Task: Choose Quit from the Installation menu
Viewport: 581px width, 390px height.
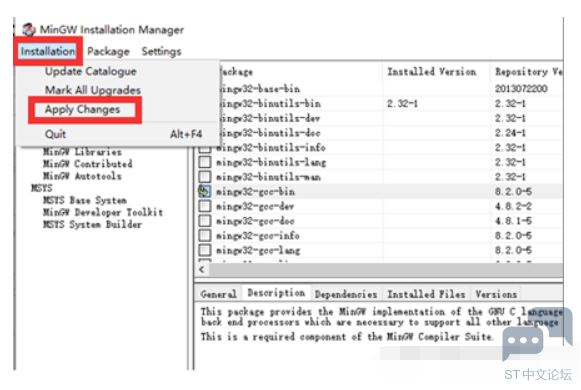Action: click(55, 134)
